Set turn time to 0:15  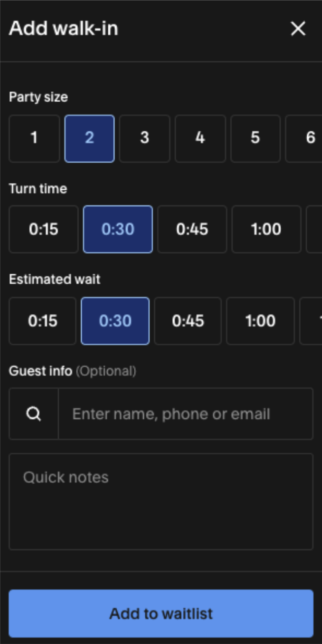pos(43,229)
